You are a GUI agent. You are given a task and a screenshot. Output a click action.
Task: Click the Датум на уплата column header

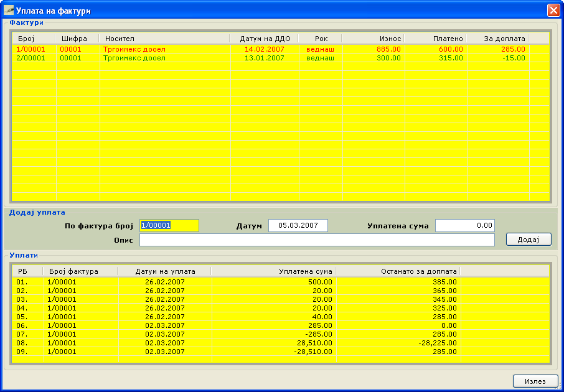coord(164,271)
